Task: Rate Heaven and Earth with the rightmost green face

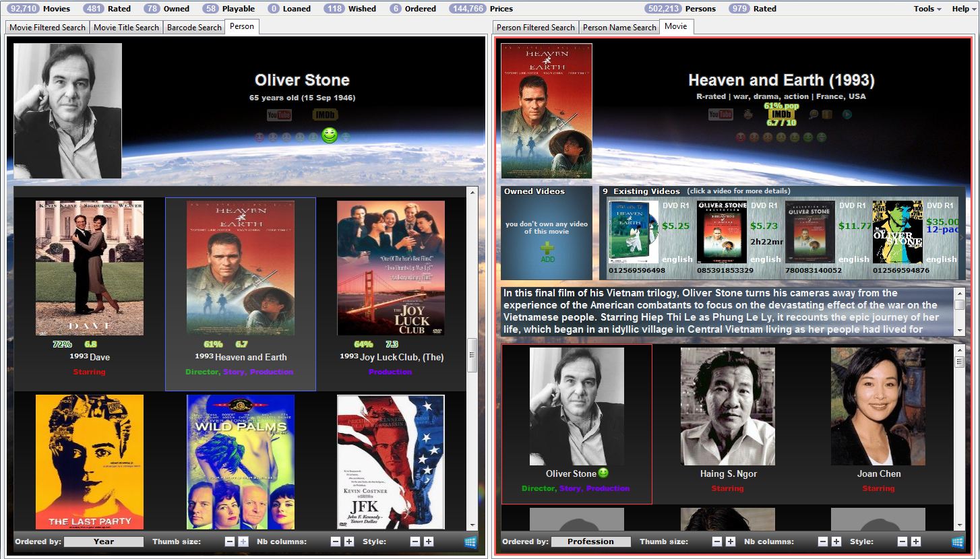Action: point(822,137)
